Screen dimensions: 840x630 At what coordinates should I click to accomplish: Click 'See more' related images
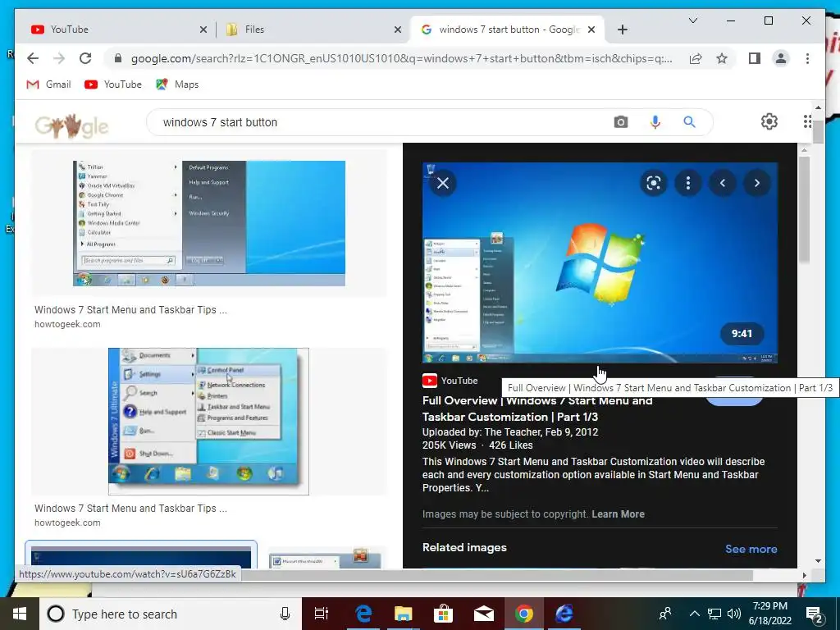click(x=751, y=549)
